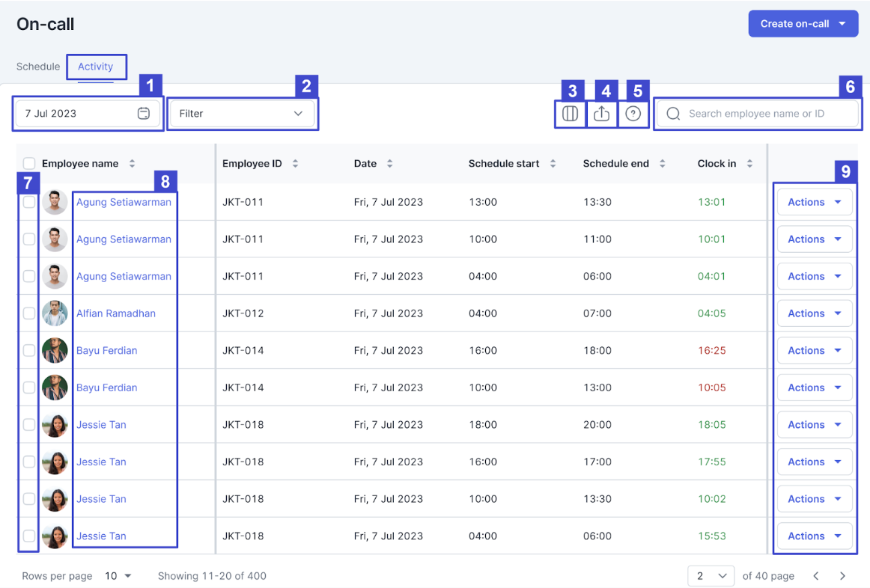This screenshot has height=588, width=870.
Task: Switch to the Schedule tab
Action: coord(37,67)
